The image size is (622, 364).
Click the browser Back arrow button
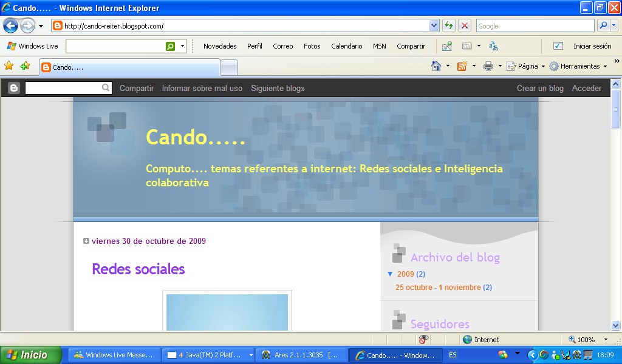[10, 25]
